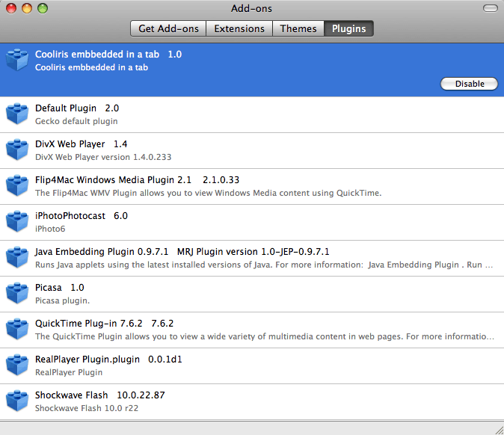The width and height of the screenshot is (504, 435).
Task: Select 'QuickTime Plug-in 7.6.2' title
Action: click(x=89, y=324)
